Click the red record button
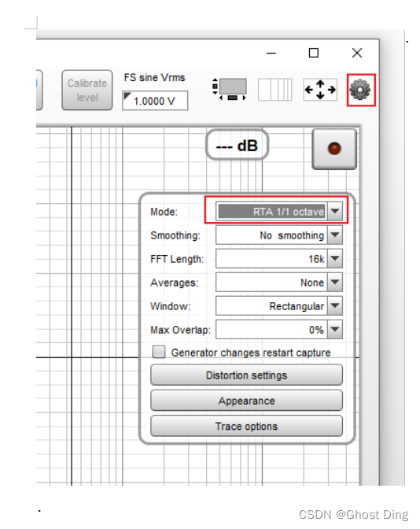Screen dimensions: 420x529 click(x=334, y=149)
